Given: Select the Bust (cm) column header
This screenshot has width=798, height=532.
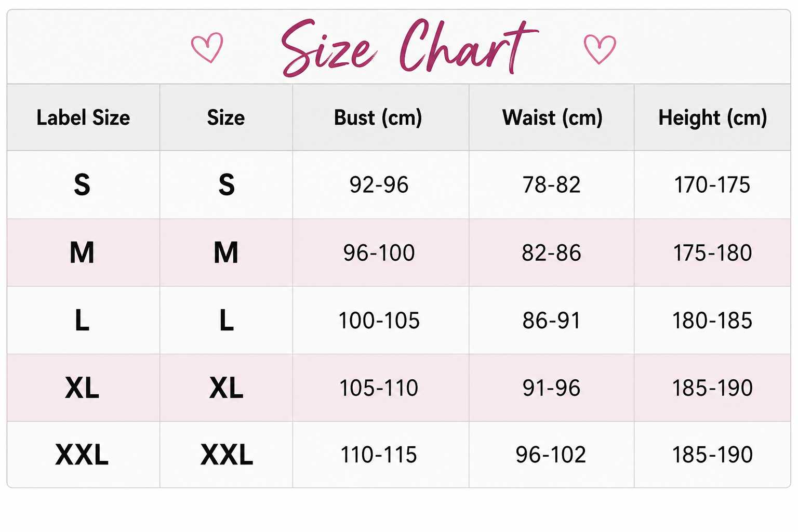Looking at the screenshot, I should pos(378,117).
